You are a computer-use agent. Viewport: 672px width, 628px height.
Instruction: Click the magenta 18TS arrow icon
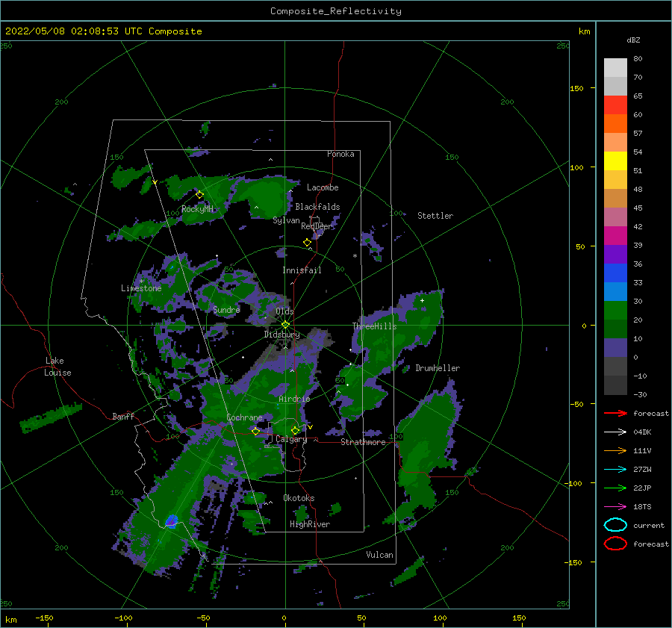coord(615,507)
